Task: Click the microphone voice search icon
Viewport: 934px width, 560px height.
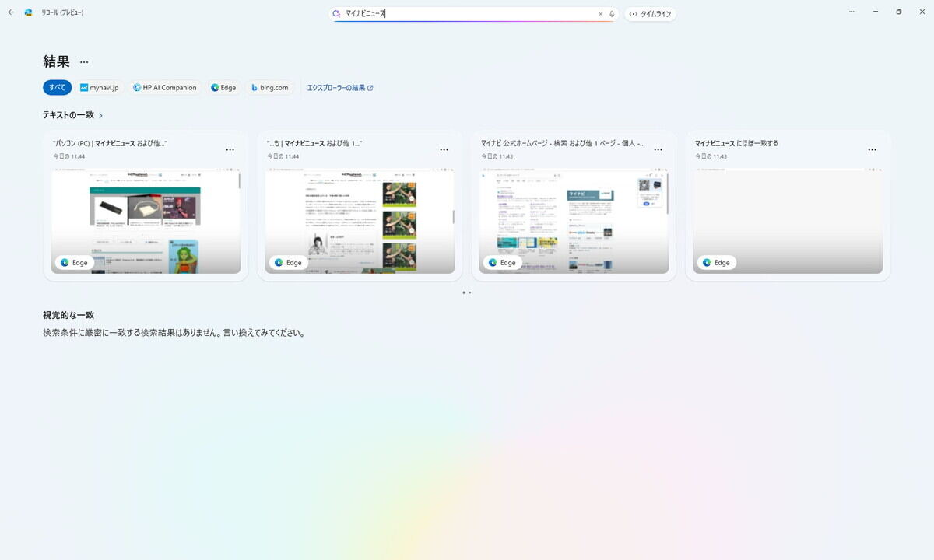Action: click(x=612, y=13)
